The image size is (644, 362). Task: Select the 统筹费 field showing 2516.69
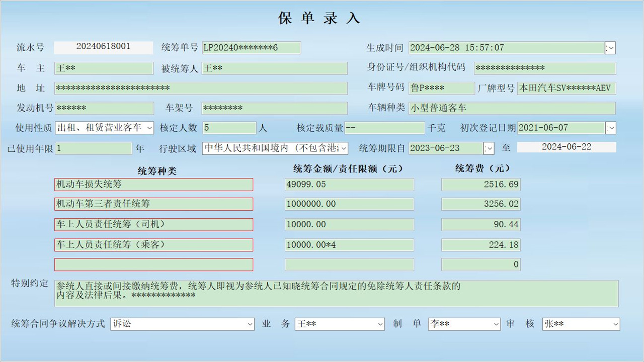480,185
